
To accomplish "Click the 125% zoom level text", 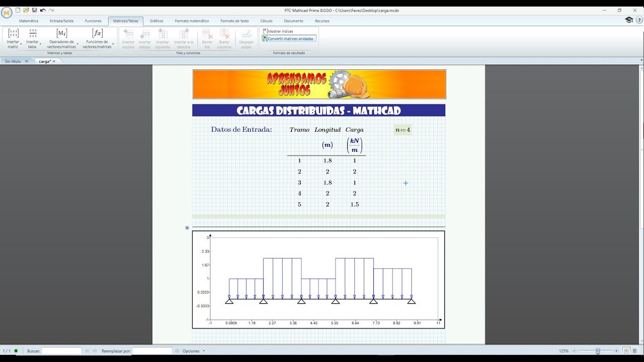I will click(563, 351).
